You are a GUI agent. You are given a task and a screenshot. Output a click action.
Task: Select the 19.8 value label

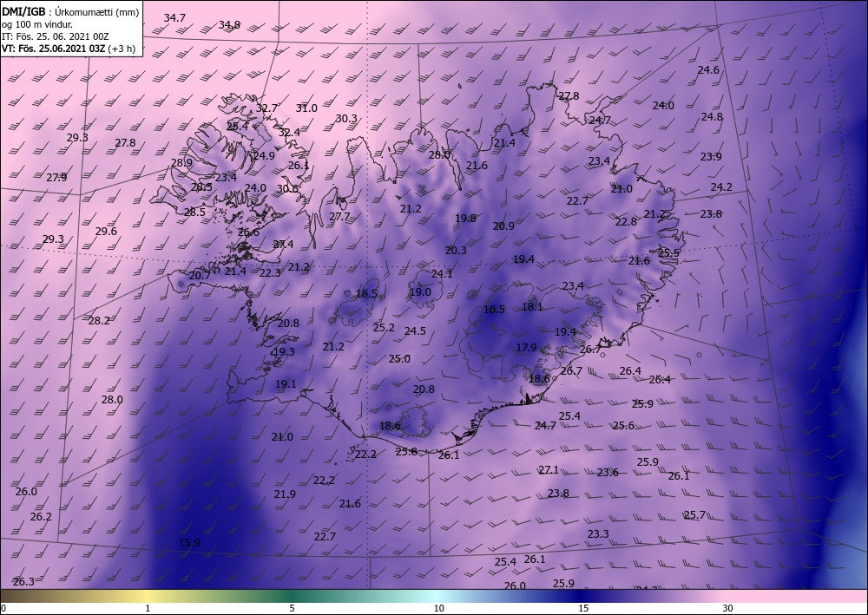[x=465, y=218]
